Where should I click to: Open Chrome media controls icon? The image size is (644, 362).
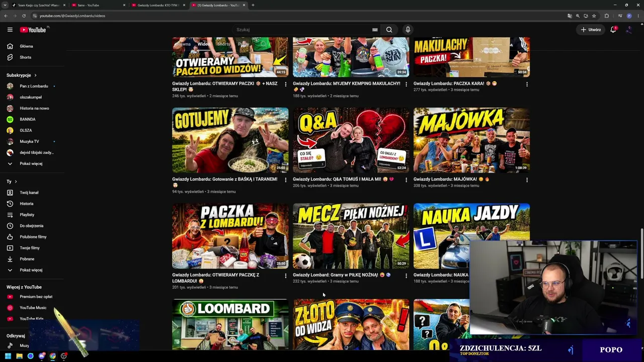(x=620, y=16)
